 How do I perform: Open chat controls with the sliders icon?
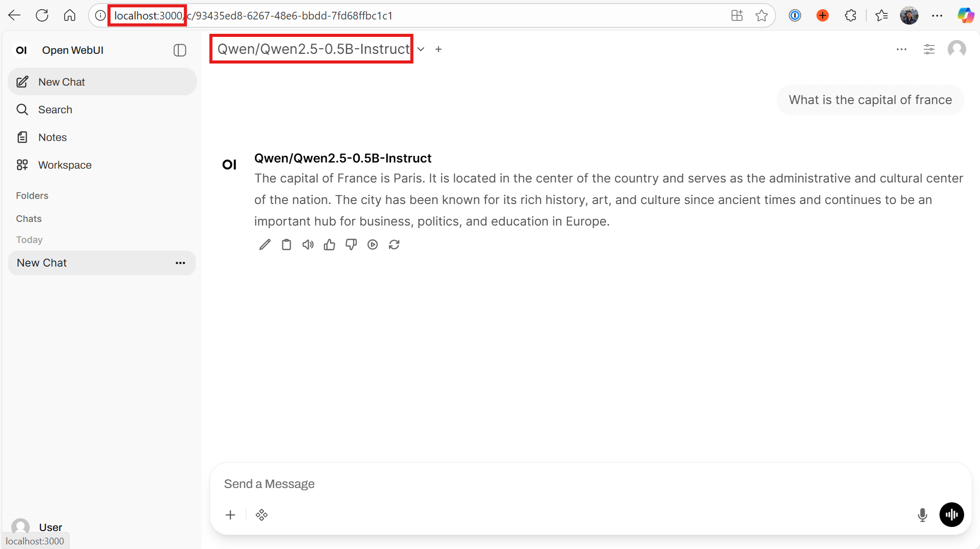tap(929, 49)
